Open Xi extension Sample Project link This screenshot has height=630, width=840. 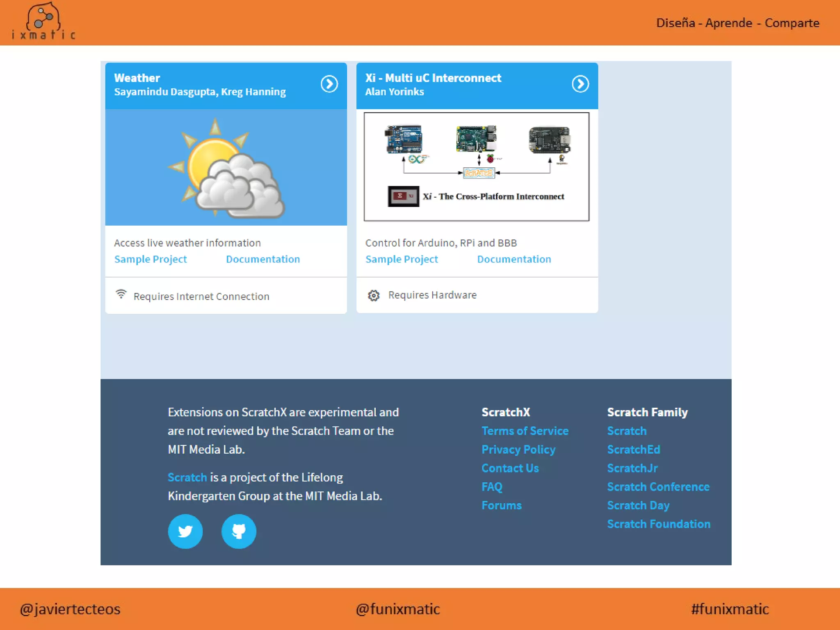point(402,259)
